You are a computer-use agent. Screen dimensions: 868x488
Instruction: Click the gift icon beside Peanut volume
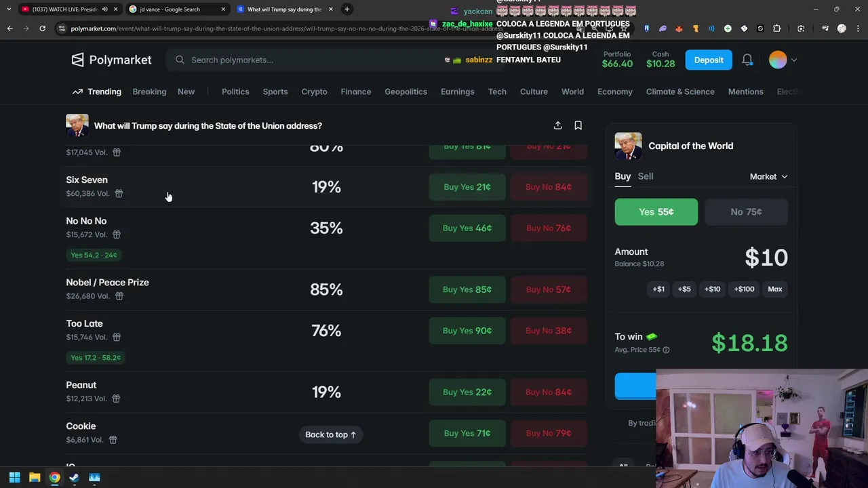point(116,399)
